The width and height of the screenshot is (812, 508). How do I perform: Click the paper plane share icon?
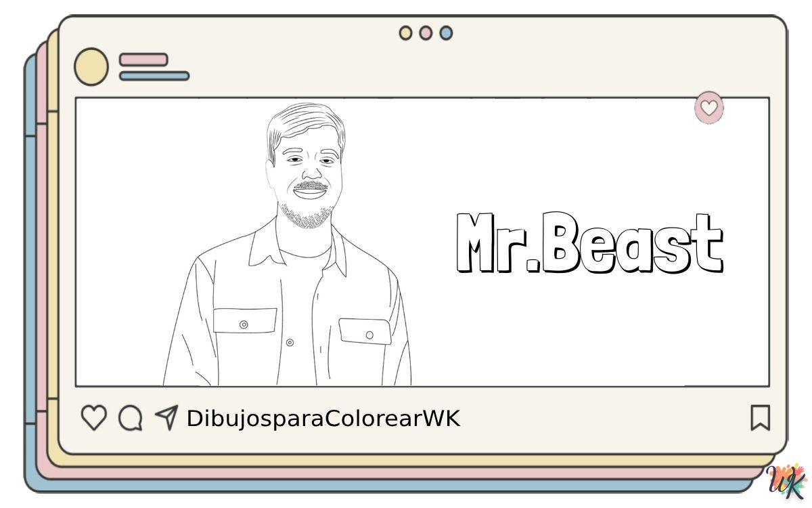[x=166, y=417]
